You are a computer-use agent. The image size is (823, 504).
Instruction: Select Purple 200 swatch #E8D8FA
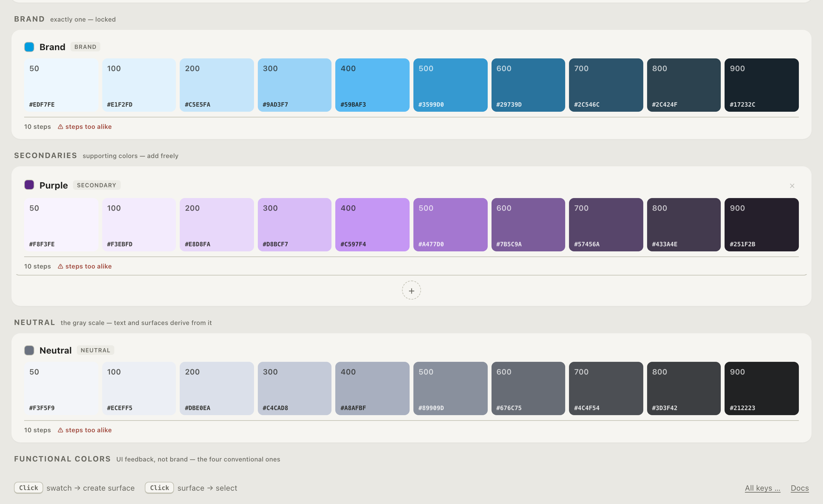(217, 225)
